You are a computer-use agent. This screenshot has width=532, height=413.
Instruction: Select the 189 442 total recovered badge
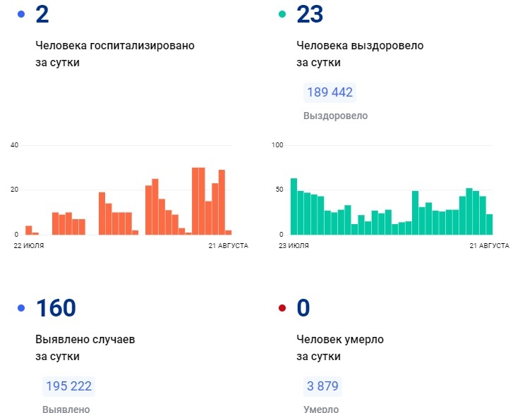[x=330, y=92]
